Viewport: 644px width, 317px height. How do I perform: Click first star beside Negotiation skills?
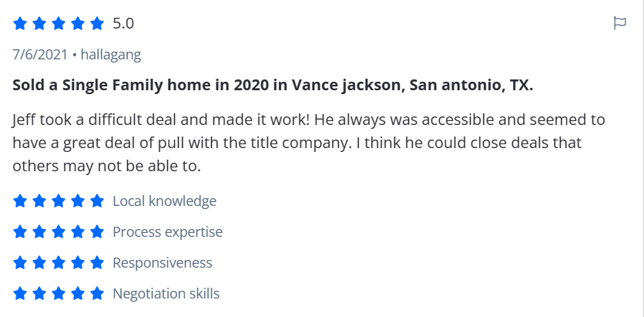[x=20, y=294]
